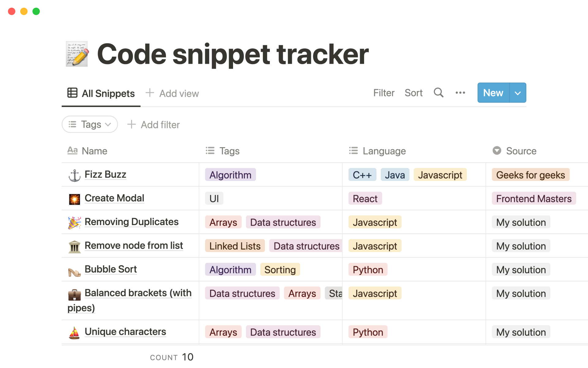Viewport: 588px width, 368px height.
Task: Open the Tags filter dropdown
Action: (90, 125)
